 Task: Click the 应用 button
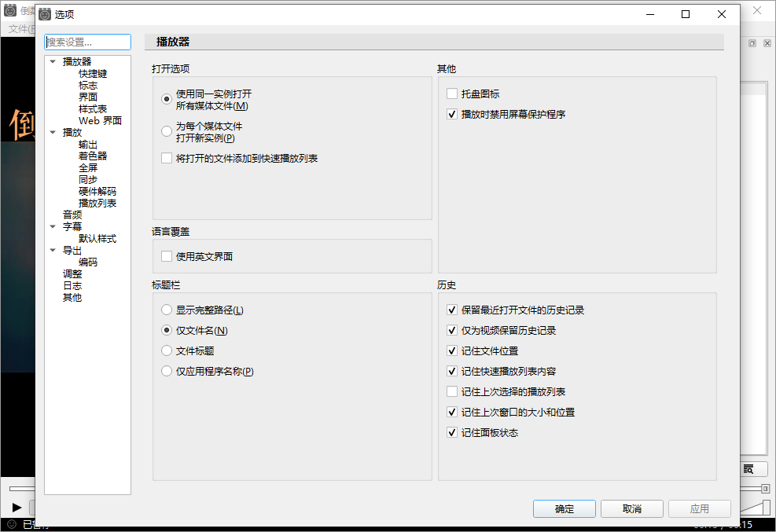click(700, 508)
